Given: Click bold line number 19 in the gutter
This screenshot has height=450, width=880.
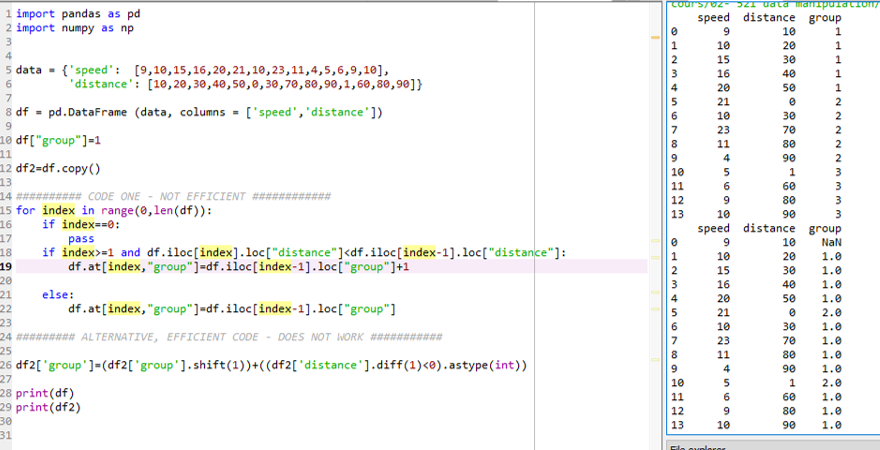Looking at the screenshot, I should pos(7,267).
